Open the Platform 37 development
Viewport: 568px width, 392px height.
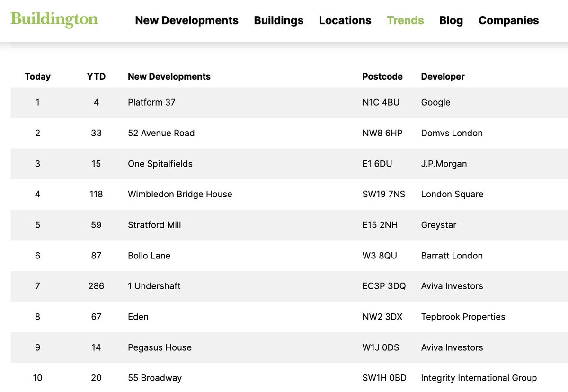click(x=151, y=102)
